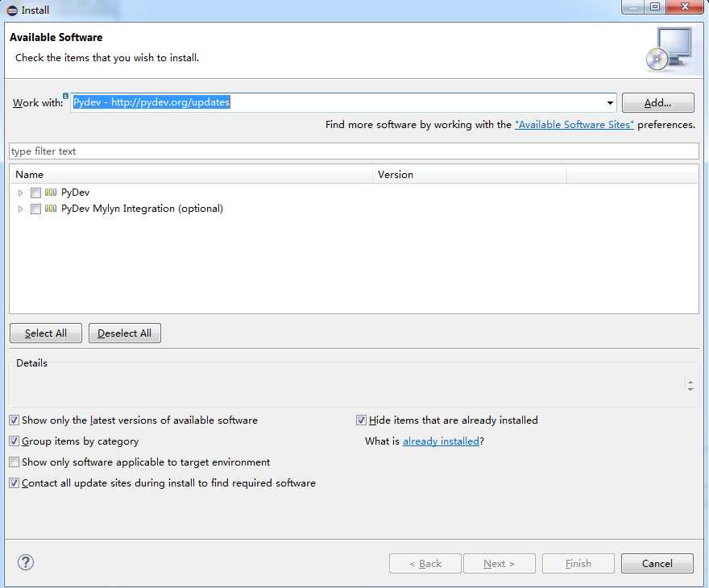Image resolution: width=709 pixels, height=588 pixels.
Task: Click the Cancel button
Action: point(657,563)
